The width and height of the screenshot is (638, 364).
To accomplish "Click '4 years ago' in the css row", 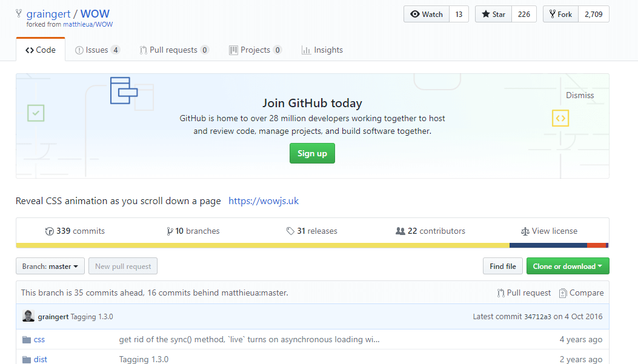I will (x=580, y=340).
